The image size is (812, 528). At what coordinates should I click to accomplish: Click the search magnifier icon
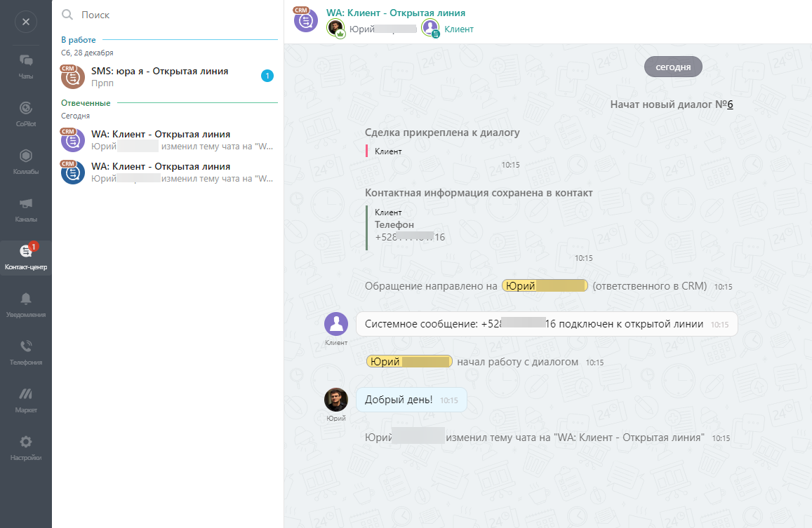(x=67, y=15)
